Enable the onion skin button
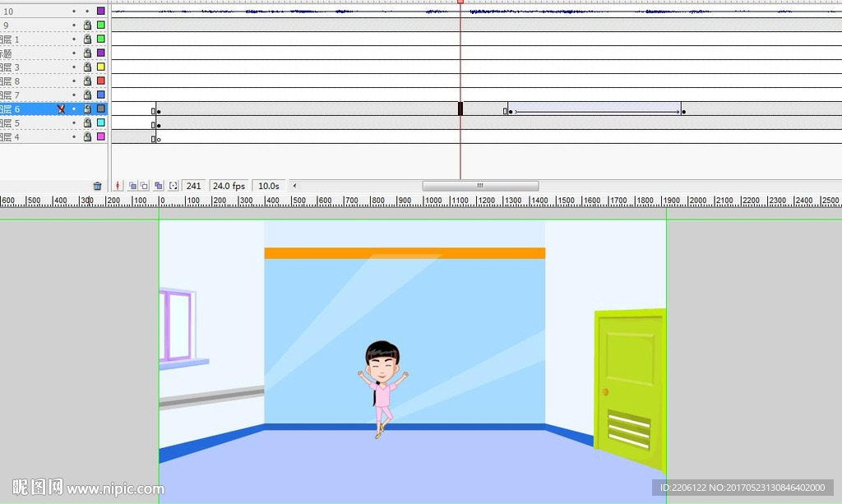842x504 pixels. coord(132,187)
